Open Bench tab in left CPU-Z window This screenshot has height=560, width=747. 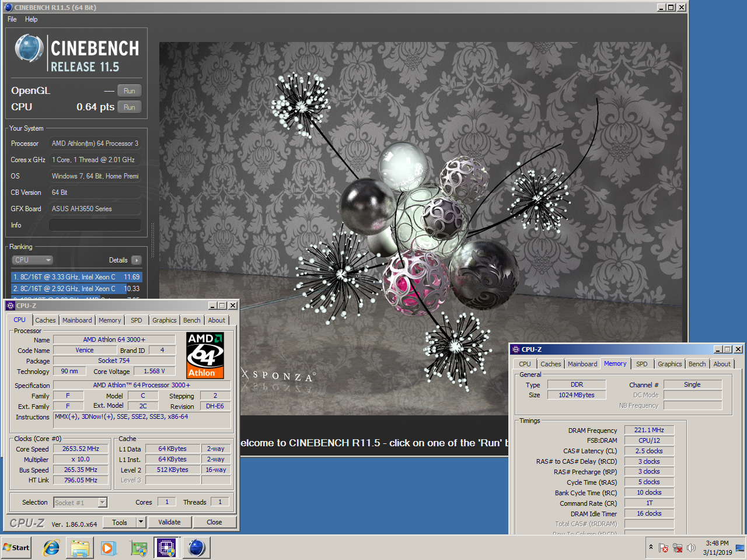click(192, 320)
